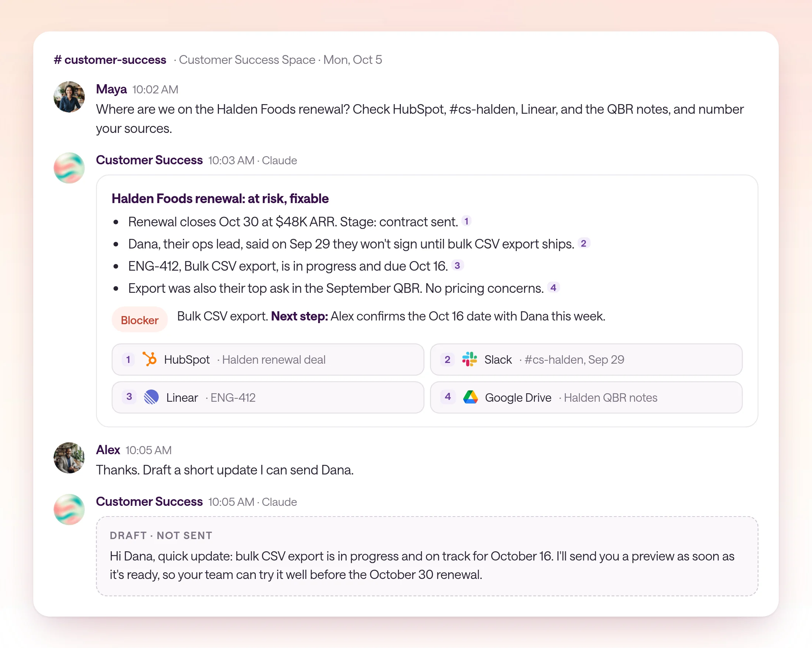Open Google Drive Halden QBR notes card
Screen dimensions: 812x648
[586, 397]
